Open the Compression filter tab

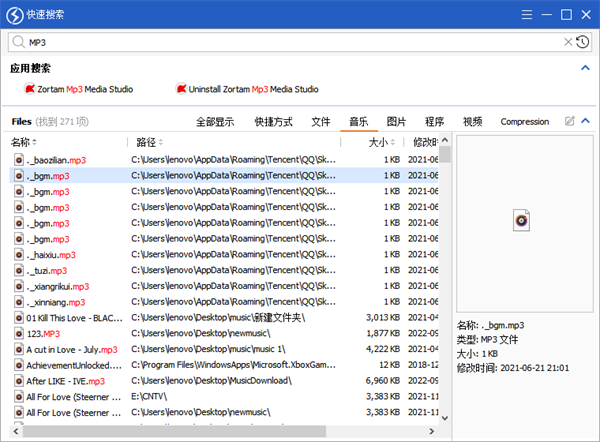click(524, 121)
